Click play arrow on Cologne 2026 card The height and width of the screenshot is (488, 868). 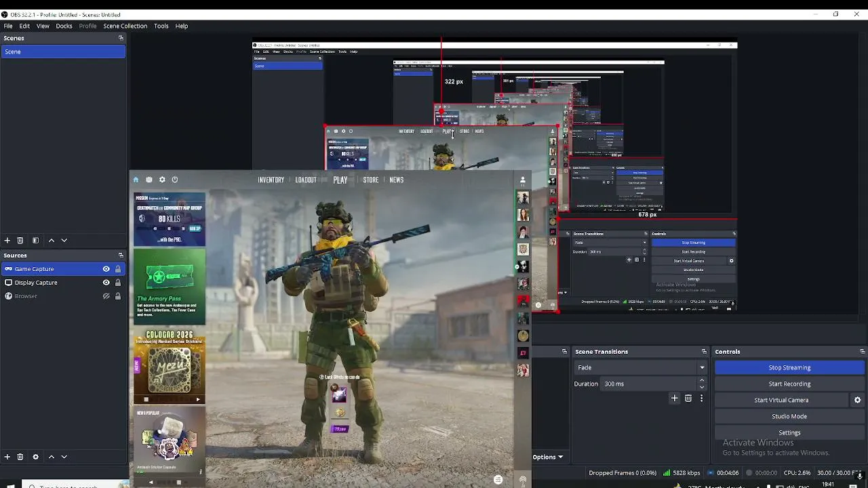click(198, 399)
